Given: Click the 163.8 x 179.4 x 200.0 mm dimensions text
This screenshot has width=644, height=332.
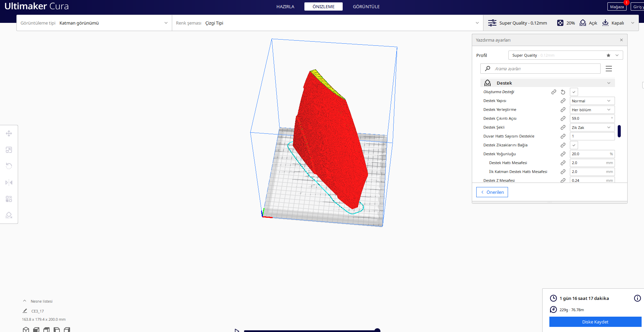Looking at the screenshot, I should tap(44, 319).
